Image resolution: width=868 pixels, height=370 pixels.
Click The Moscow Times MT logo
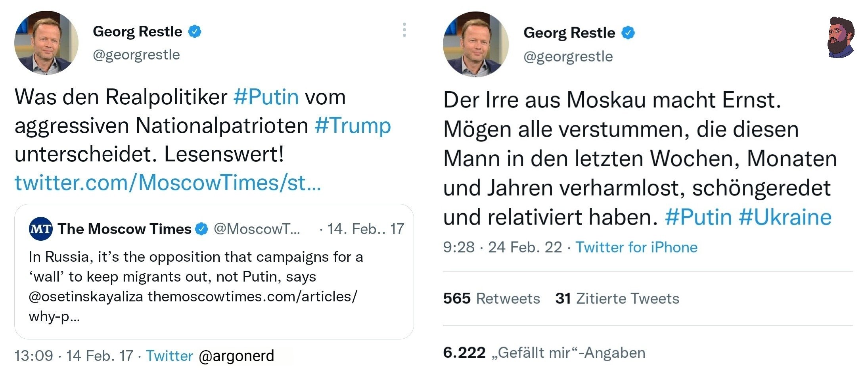coord(40,229)
